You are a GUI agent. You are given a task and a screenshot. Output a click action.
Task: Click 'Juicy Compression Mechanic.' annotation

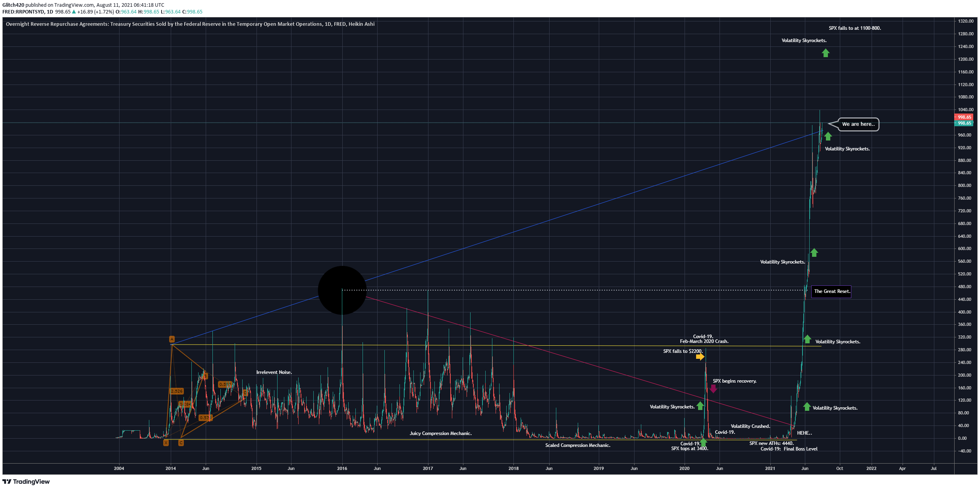[x=441, y=433]
